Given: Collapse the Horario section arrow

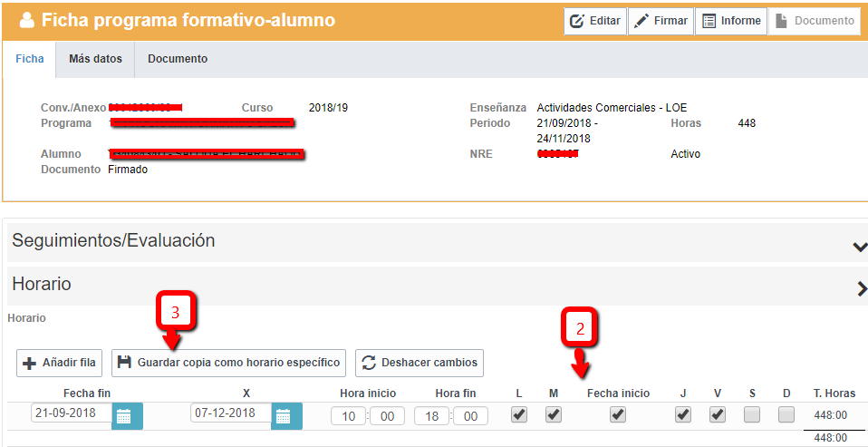Looking at the screenshot, I should point(861,288).
